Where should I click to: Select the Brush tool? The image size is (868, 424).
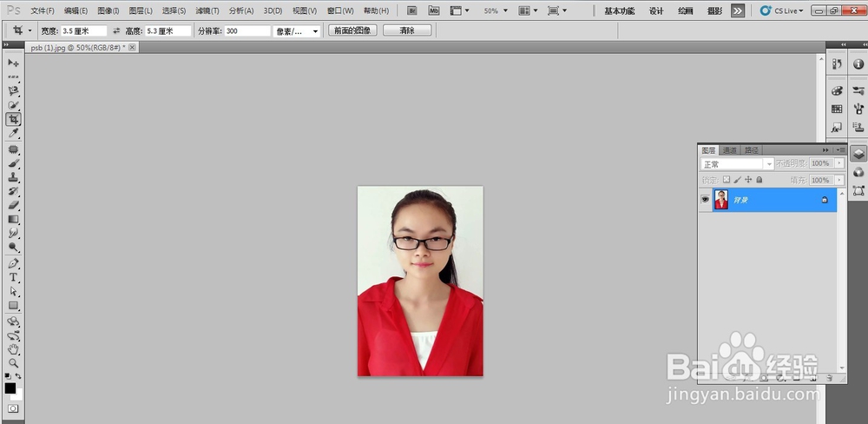tap(13, 163)
